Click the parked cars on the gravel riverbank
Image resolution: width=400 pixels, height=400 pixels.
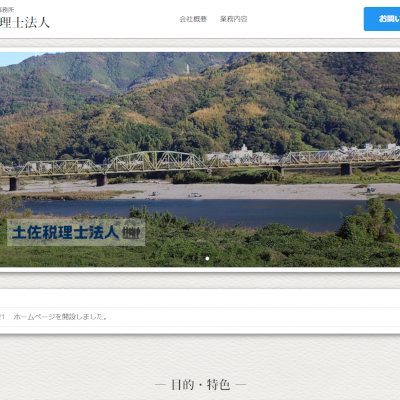pyautogui.click(x=195, y=195)
